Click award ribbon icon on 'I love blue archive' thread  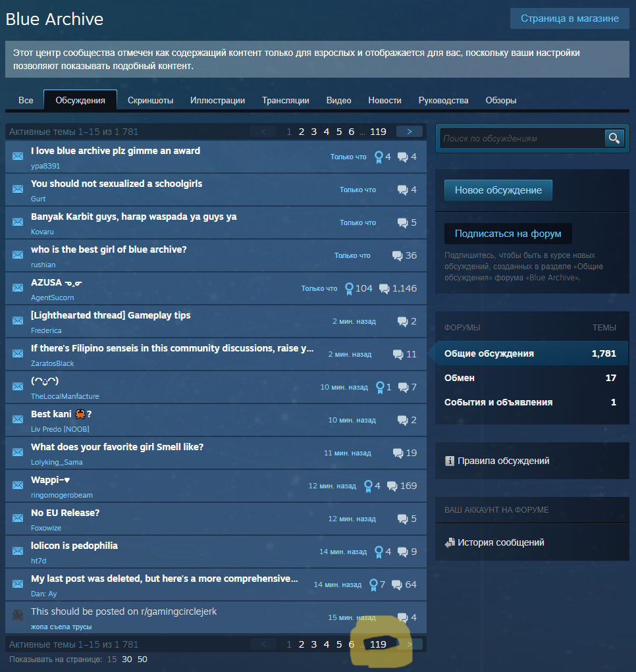point(379,157)
